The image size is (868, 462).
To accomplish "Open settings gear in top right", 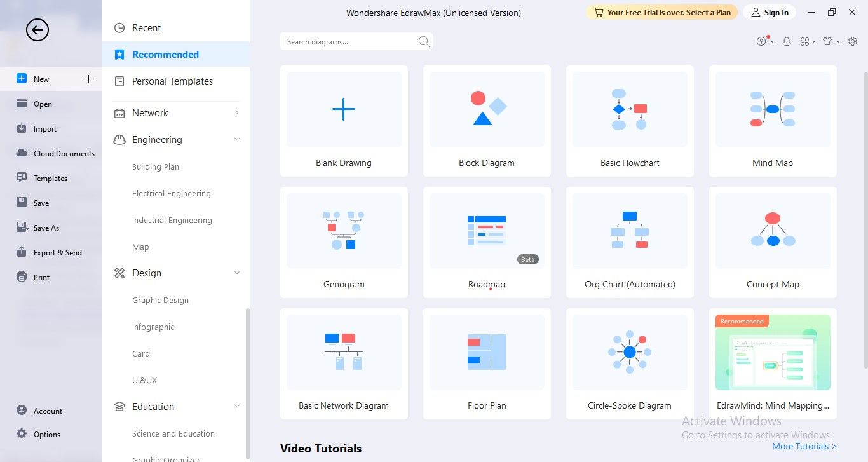I will pos(853,41).
